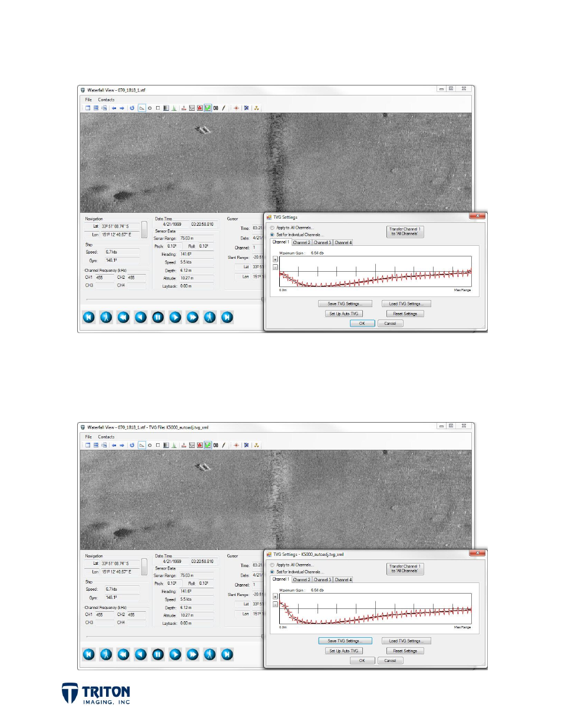The image size is (562, 728).
Task: Click forward play in upper playback controls
Action: 175,317
